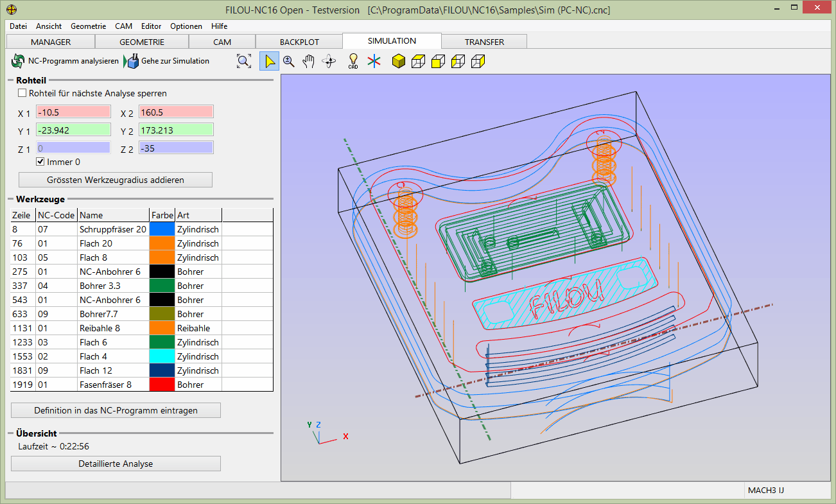Viewport: 836px width, 504px height.
Task: Click the NC-Code column header
Action: coord(57,215)
